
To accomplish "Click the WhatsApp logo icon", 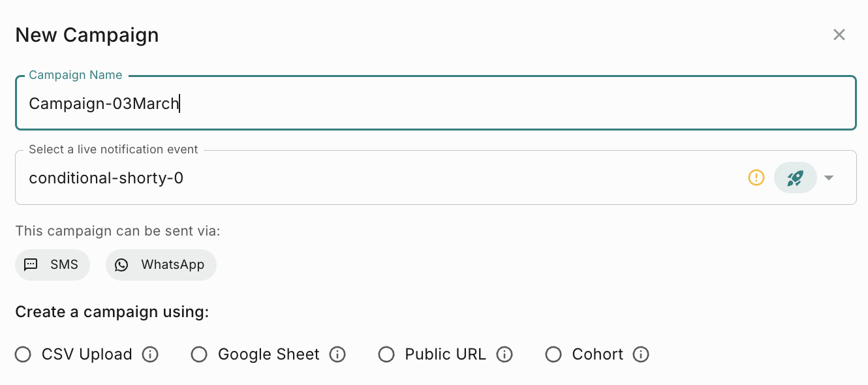I will [x=121, y=265].
